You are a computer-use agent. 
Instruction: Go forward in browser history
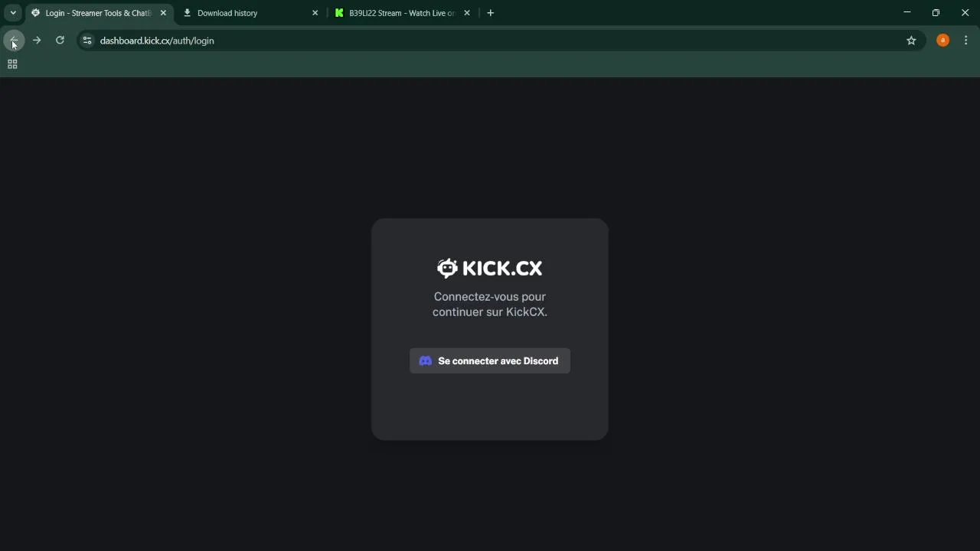tap(37, 41)
